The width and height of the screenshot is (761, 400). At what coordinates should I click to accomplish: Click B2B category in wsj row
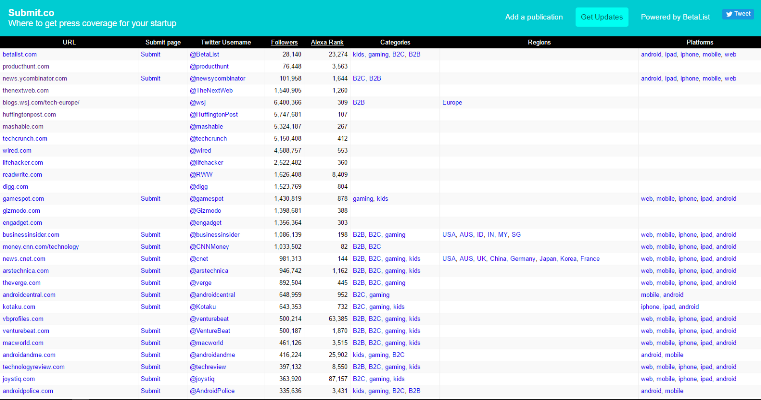click(x=359, y=102)
